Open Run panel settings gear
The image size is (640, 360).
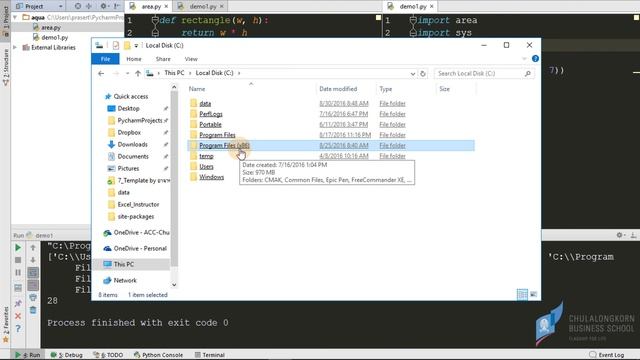(620, 235)
